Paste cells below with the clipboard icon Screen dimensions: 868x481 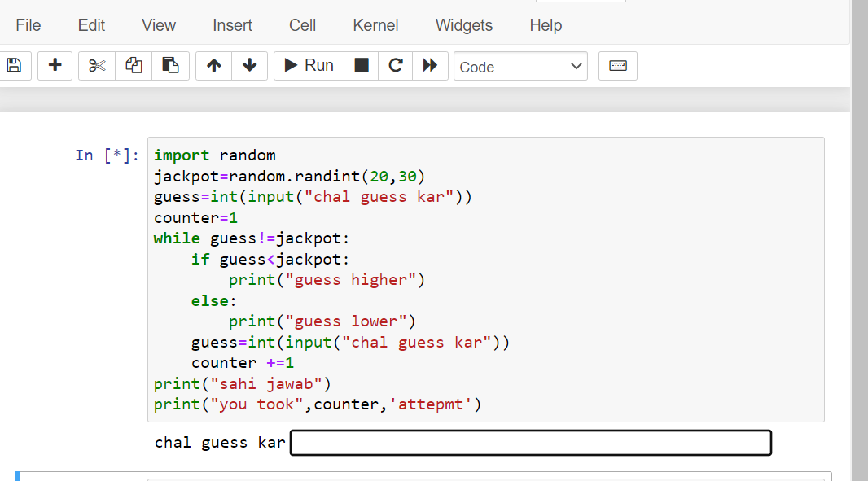(170, 66)
